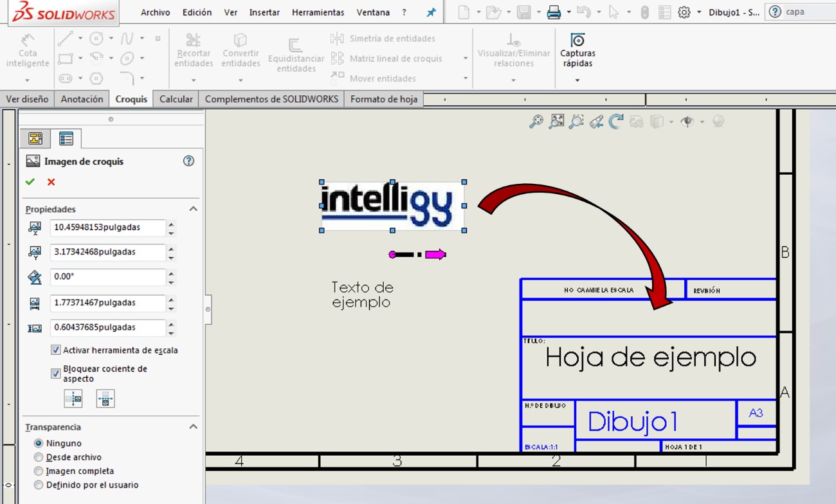Open Ventana menu
The height and width of the screenshot is (504, 836).
coord(373,12)
